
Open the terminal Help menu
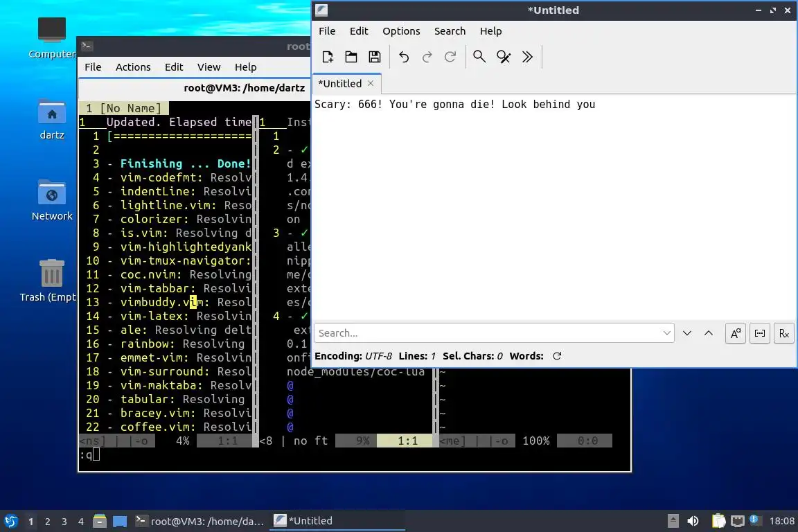tap(245, 67)
